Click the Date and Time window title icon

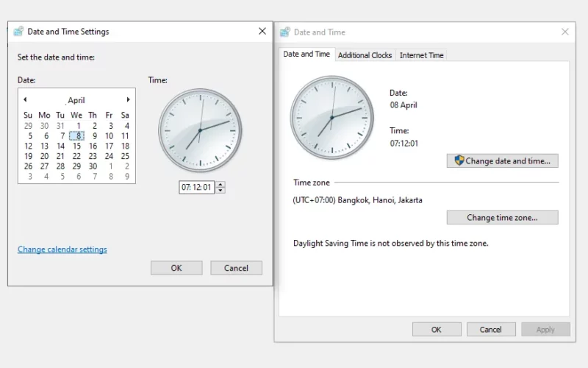[285, 32]
